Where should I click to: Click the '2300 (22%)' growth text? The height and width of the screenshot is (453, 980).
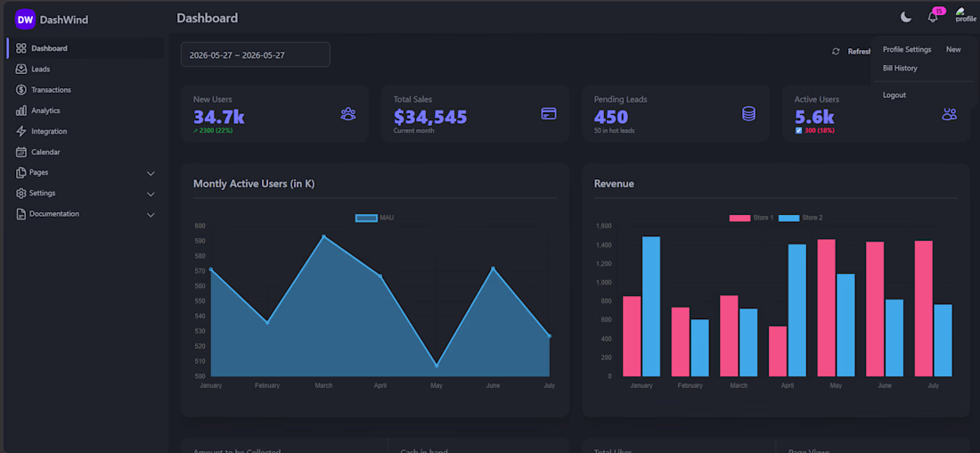coord(216,131)
